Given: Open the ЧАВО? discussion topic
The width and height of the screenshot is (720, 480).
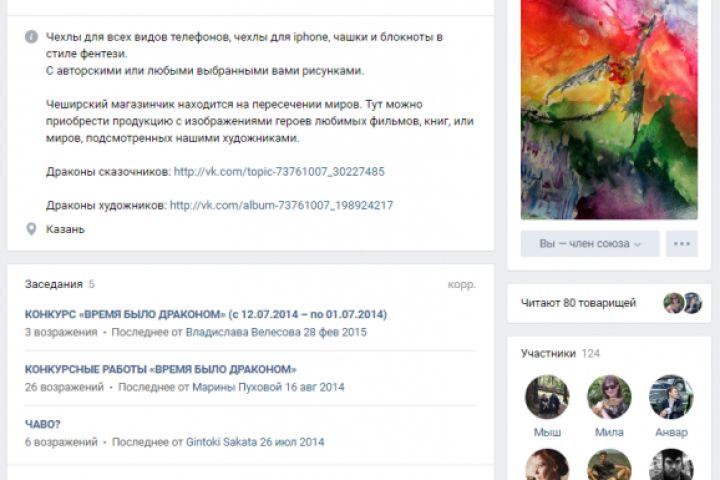Looking at the screenshot, I should coord(43,424).
